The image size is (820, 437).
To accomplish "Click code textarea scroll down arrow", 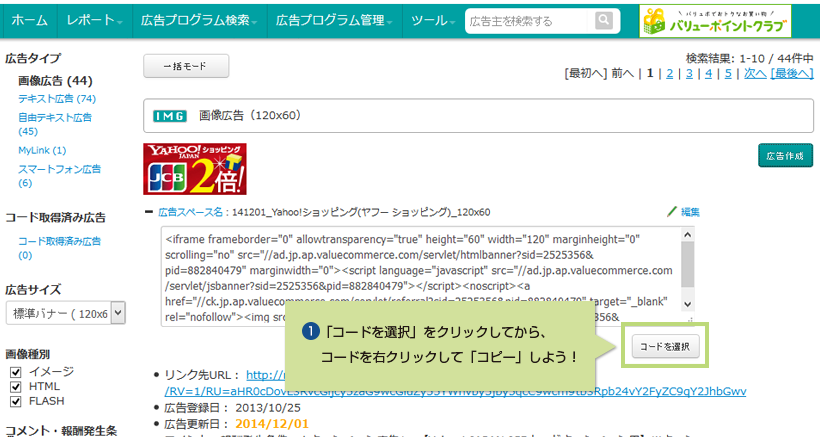I will click(688, 304).
